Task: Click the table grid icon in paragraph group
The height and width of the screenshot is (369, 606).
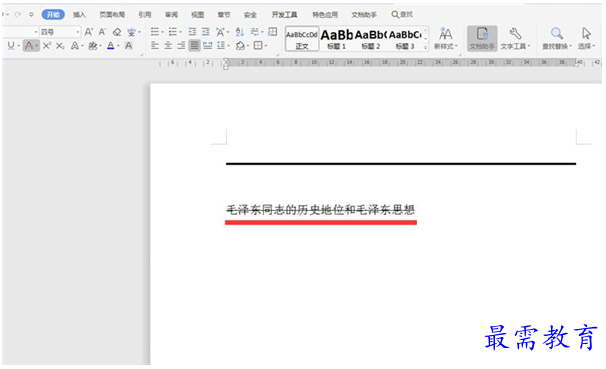Action: pos(272,32)
